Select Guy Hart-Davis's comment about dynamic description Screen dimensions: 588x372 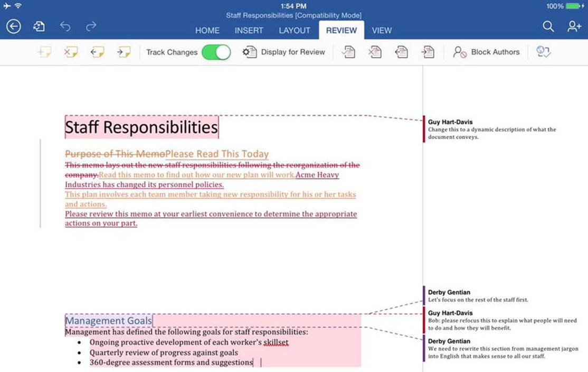coord(491,129)
